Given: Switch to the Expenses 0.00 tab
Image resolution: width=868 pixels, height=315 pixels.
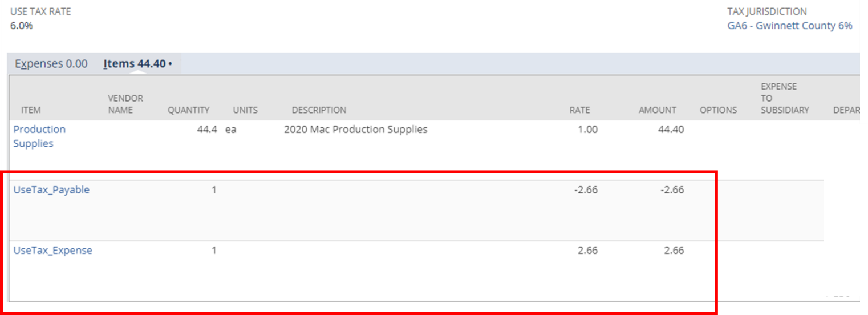Looking at the screenshot, I should coord(51,64).
